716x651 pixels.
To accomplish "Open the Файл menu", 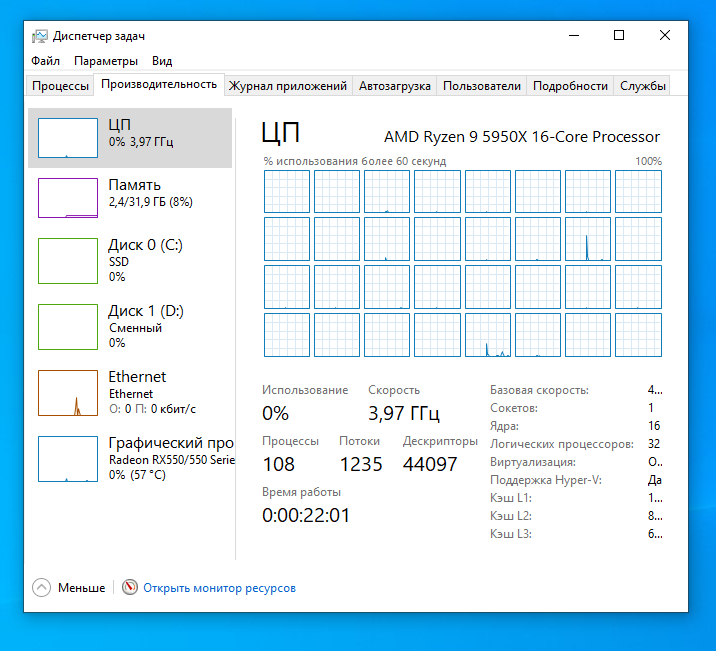I will click(x=45, y=61).
